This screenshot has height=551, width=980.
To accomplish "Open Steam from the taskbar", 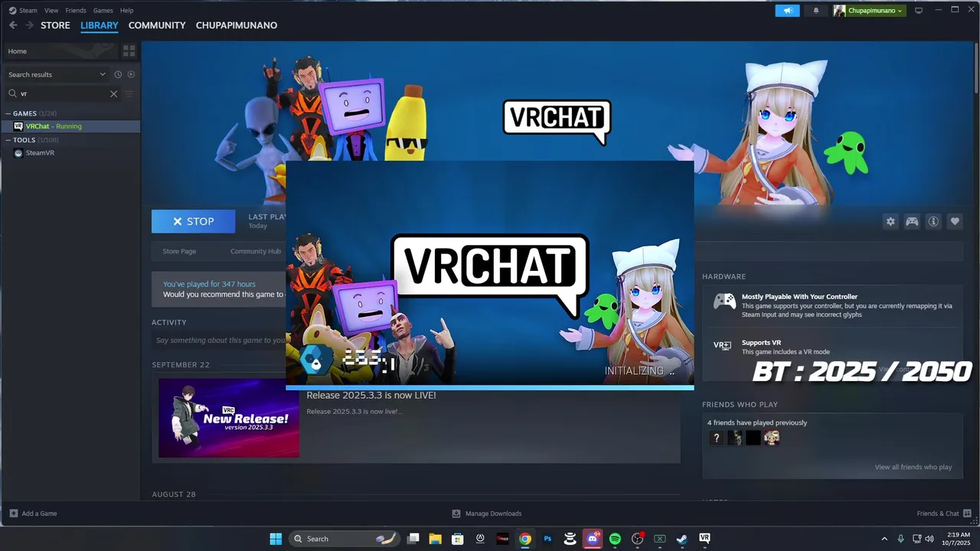I will (682, 539).
